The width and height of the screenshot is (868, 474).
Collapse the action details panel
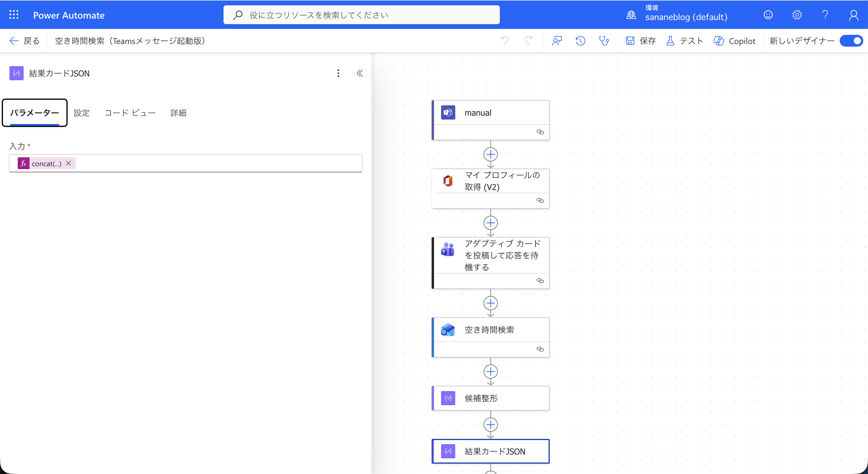coord(360,73)
